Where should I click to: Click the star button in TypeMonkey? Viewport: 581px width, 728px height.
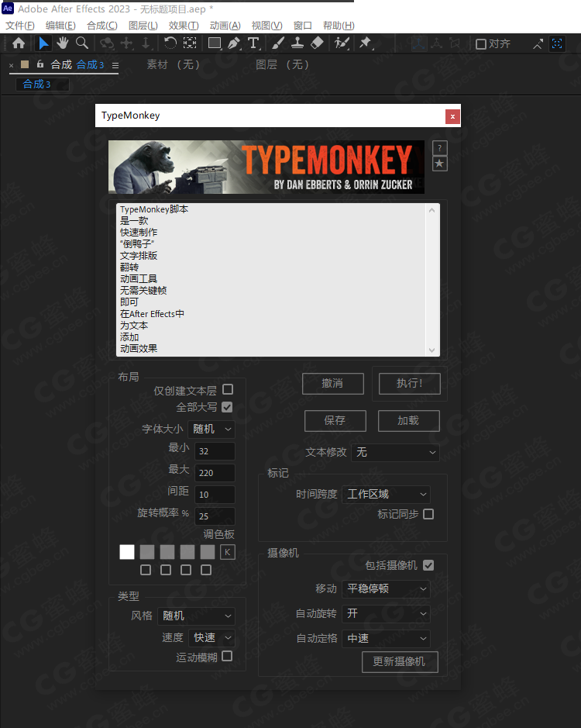click(439, 164)
